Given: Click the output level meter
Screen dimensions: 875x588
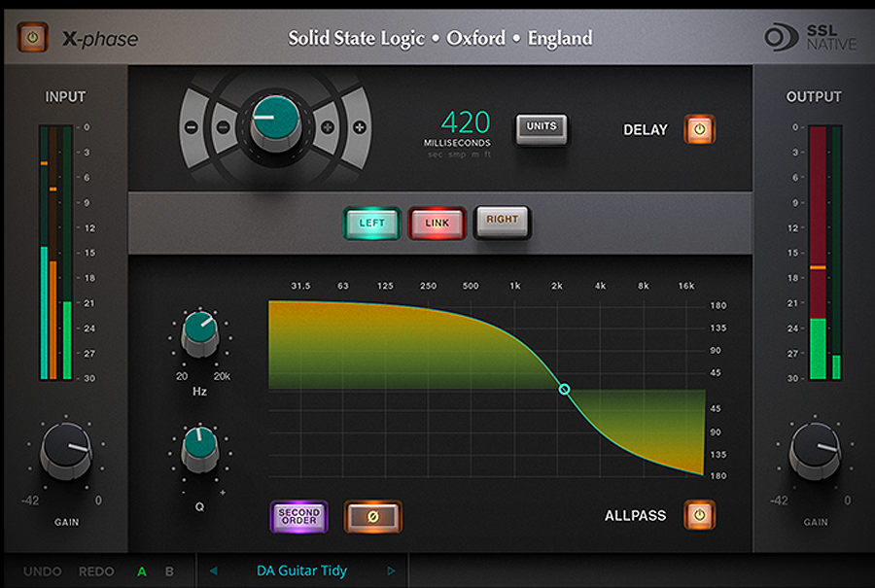Looking at the screenshot, I should tap(824, 253).
